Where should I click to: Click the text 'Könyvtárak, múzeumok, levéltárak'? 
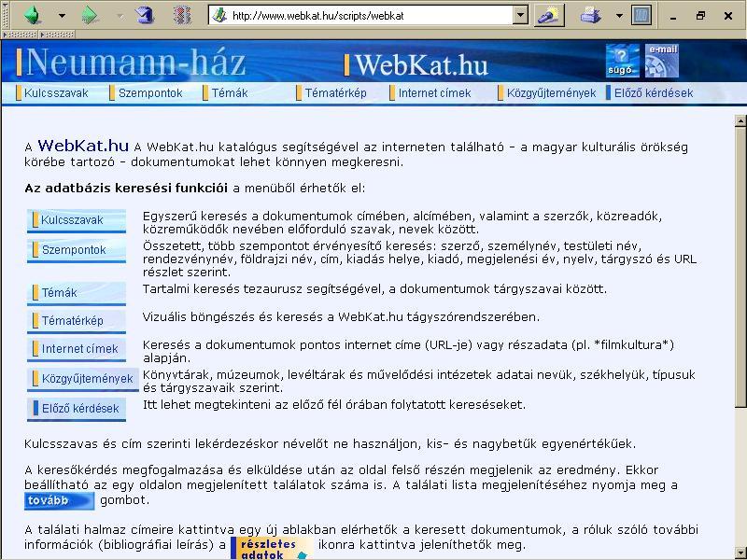coord(245,375)
